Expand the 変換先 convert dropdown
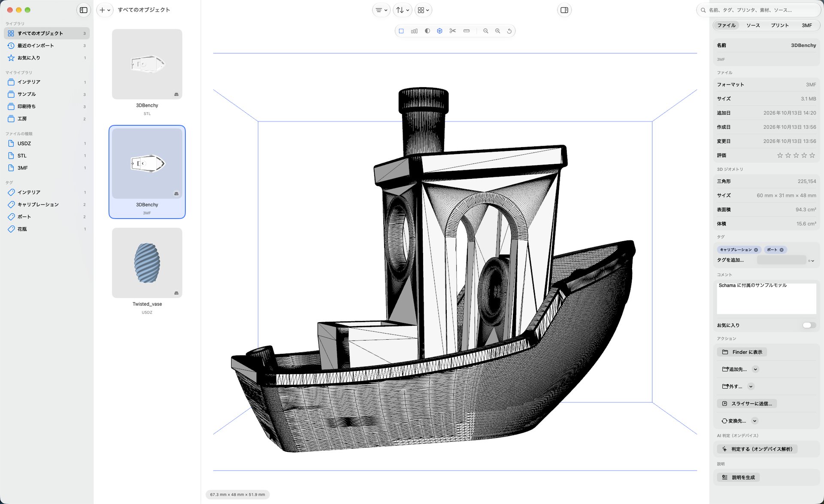 754,421
